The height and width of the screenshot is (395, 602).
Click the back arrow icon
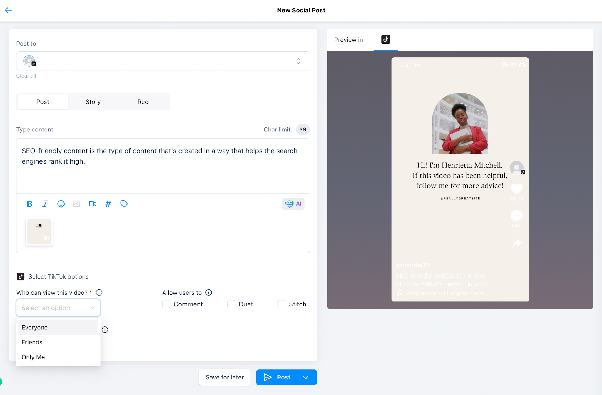[8, 10]
